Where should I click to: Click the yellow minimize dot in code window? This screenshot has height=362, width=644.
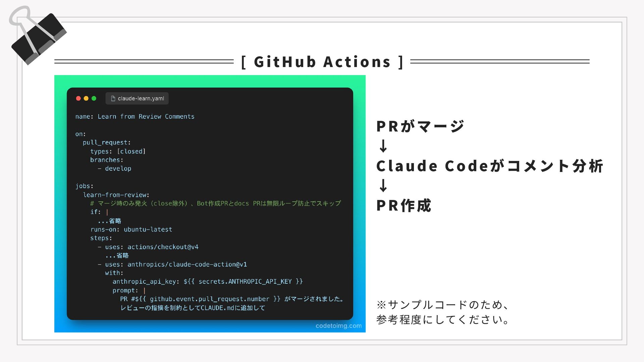click(86, 98)
